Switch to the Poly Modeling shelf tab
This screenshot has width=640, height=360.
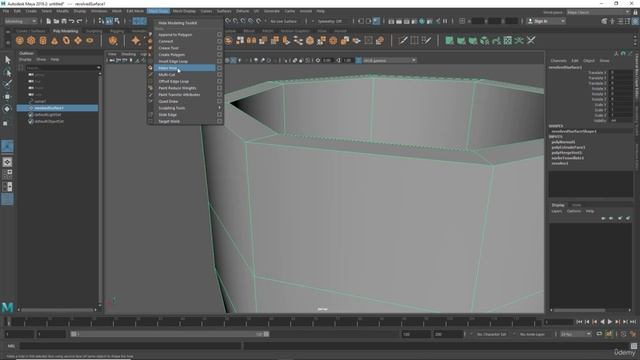[x=65, y=31]
